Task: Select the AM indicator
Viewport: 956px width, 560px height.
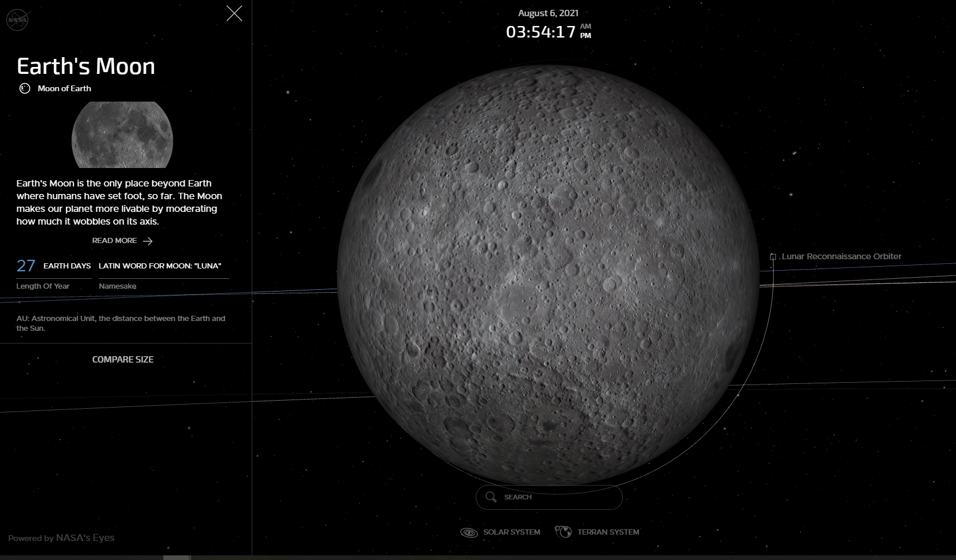Action: (x=585, y=26)
